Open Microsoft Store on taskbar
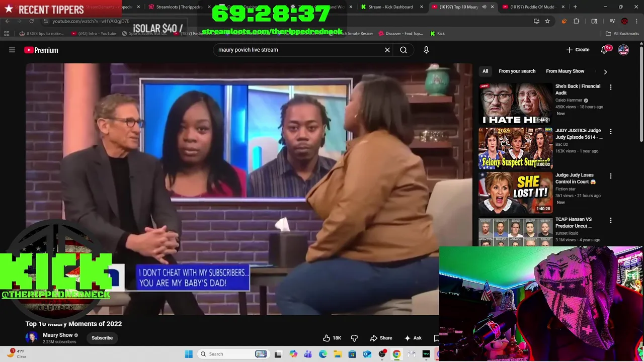Screen dimensions: 644x362 coord(352,354)
